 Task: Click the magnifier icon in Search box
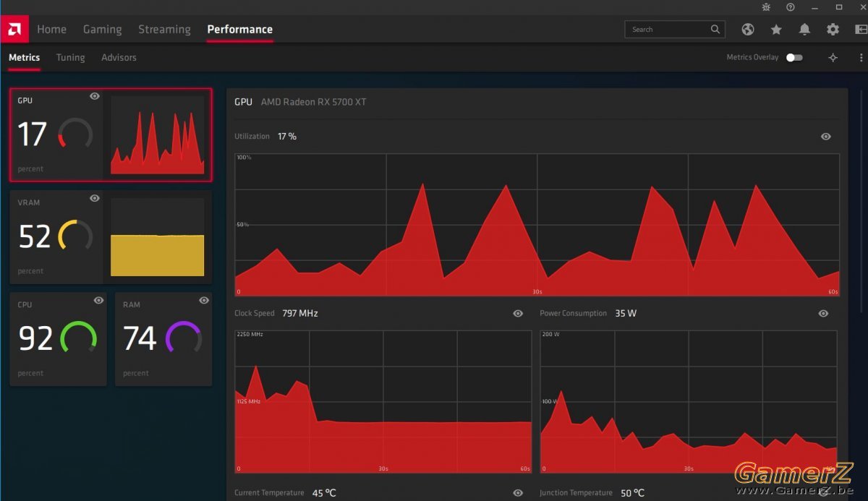(715, 29)
